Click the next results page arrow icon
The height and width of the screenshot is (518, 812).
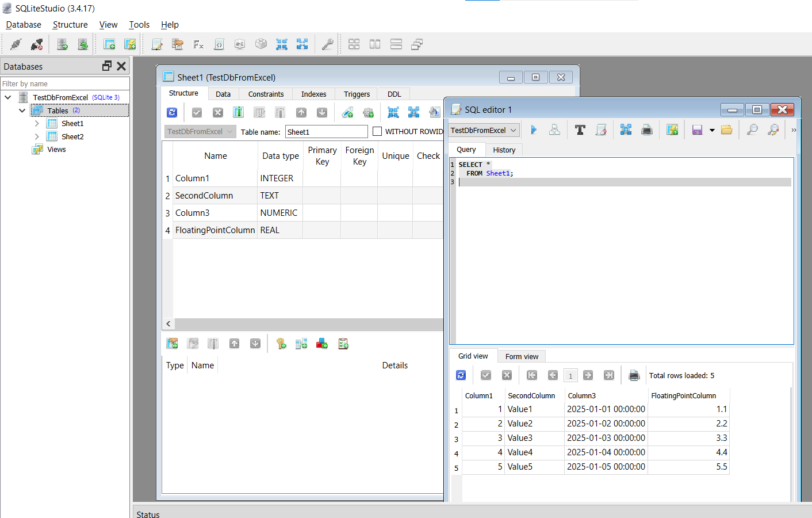tap(588, 375)
